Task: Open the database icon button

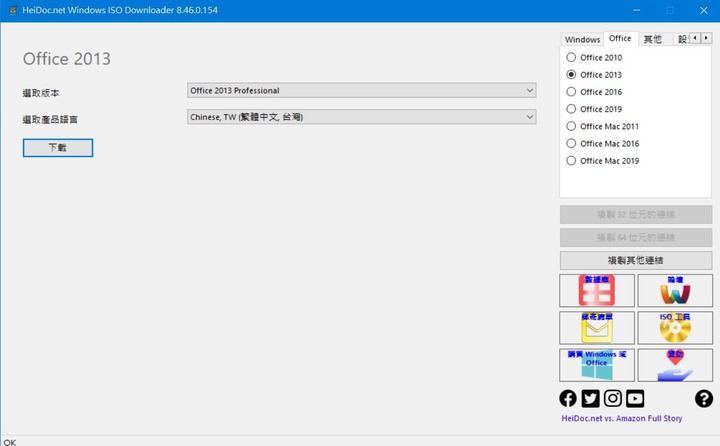Action: [x=596, y=290]
